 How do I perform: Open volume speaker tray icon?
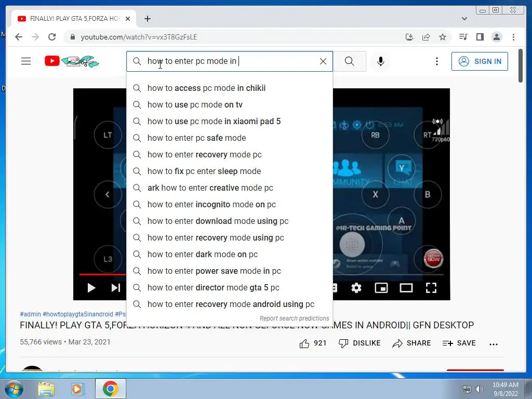click(479, 389)
